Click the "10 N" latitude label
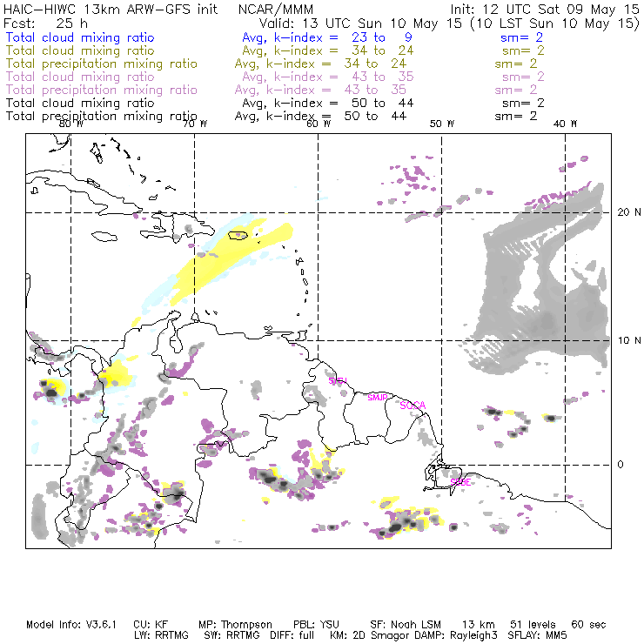The width and height of the screenshot is (644, 644). tap(629, 340)
